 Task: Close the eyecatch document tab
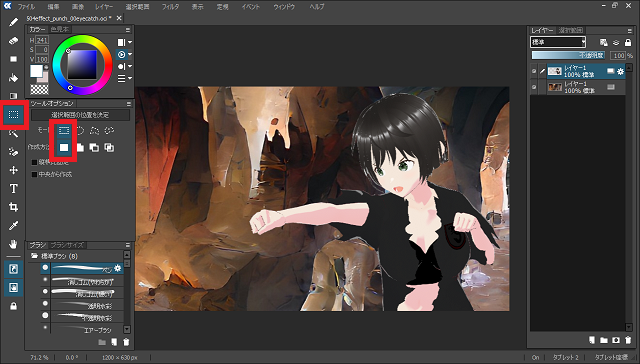[x=119, y=18]
